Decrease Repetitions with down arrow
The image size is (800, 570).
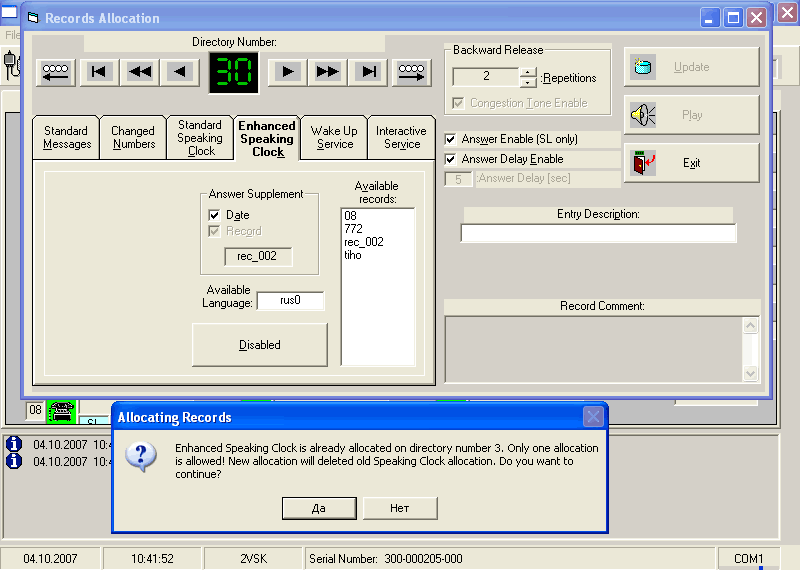[x=528, y=82]
